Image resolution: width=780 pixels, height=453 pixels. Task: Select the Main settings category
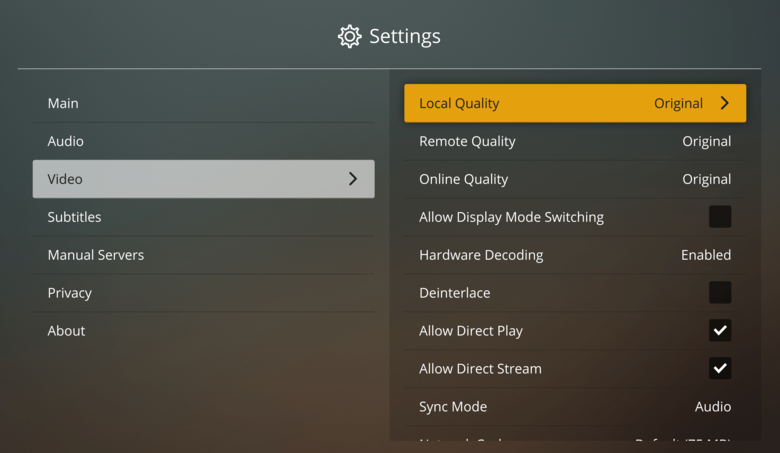tap(203, 103)
